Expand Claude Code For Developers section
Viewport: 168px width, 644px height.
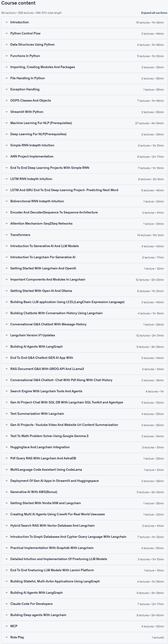pos(84,604)
